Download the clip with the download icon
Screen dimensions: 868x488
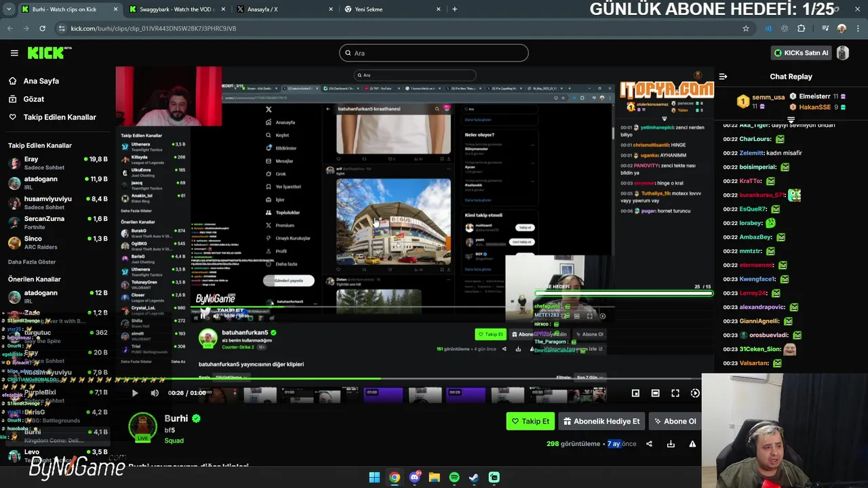click(x=671, y=444)
